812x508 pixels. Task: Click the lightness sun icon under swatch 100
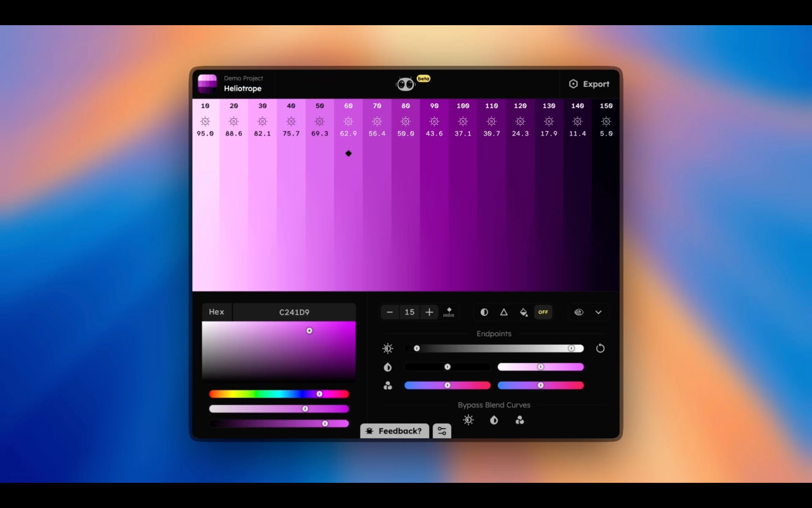point(463,121)
